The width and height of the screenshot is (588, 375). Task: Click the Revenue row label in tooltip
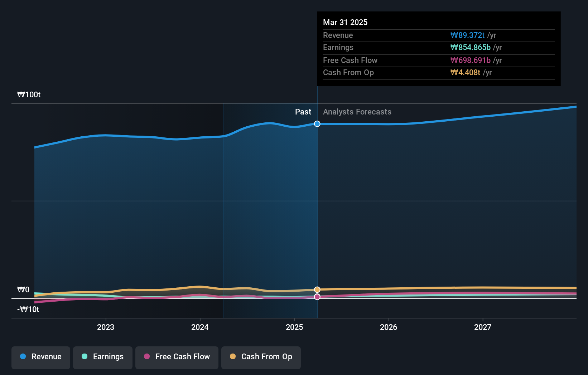click(338, 35)
